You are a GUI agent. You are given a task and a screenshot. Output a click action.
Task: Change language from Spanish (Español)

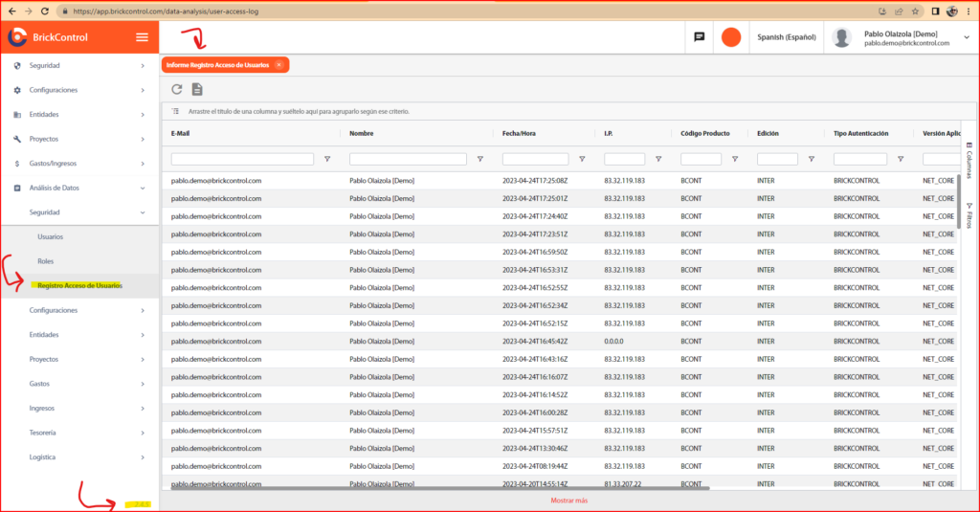tap(787, 37)
